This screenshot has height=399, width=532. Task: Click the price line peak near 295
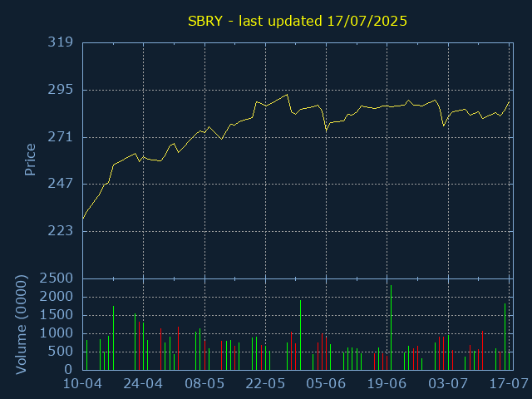tap(287, 95)
